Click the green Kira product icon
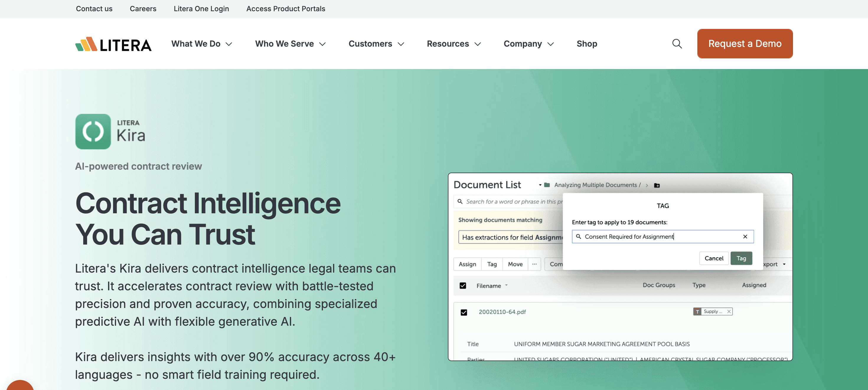 (93, 131)
